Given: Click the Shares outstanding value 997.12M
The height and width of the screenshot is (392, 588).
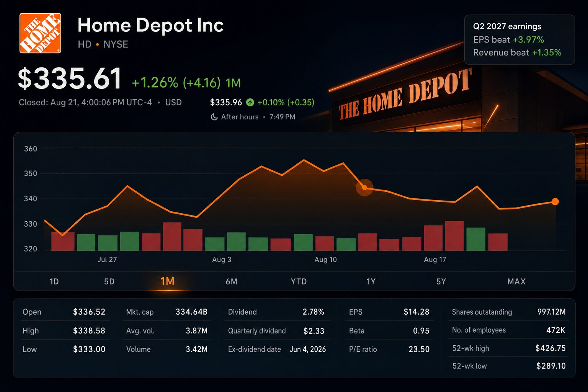Looking at the screenshot, I should pos(551,312).
